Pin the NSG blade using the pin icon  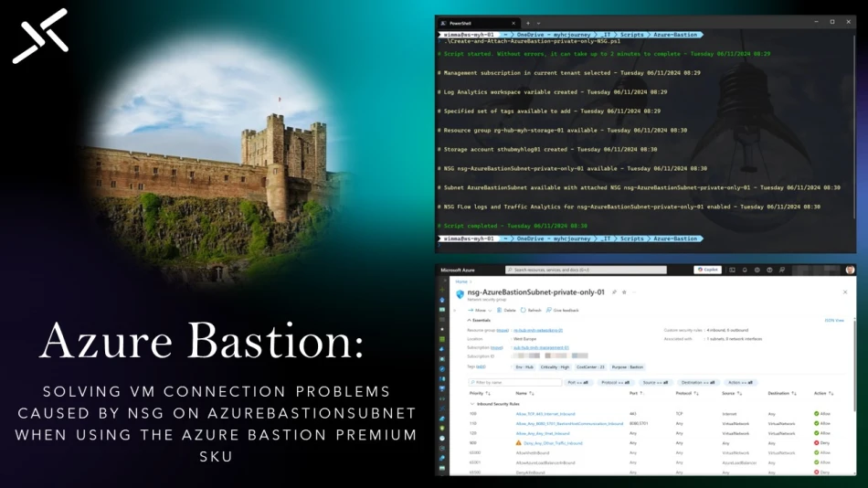pyautogui.click(x=614, y=292)
